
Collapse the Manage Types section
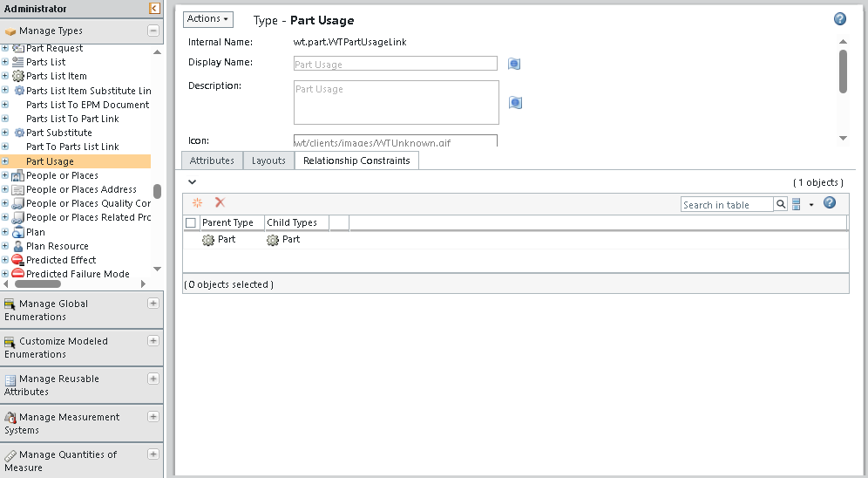153,31
